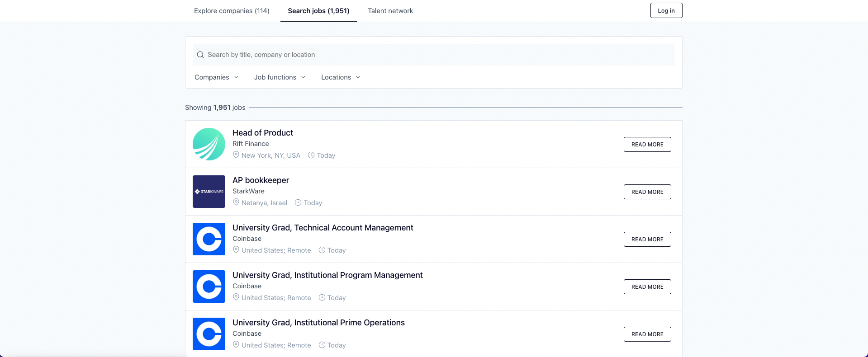Expand the Locations filter dropdown
The height and width of the screenshot is (357, 868).
pos(341,77)
